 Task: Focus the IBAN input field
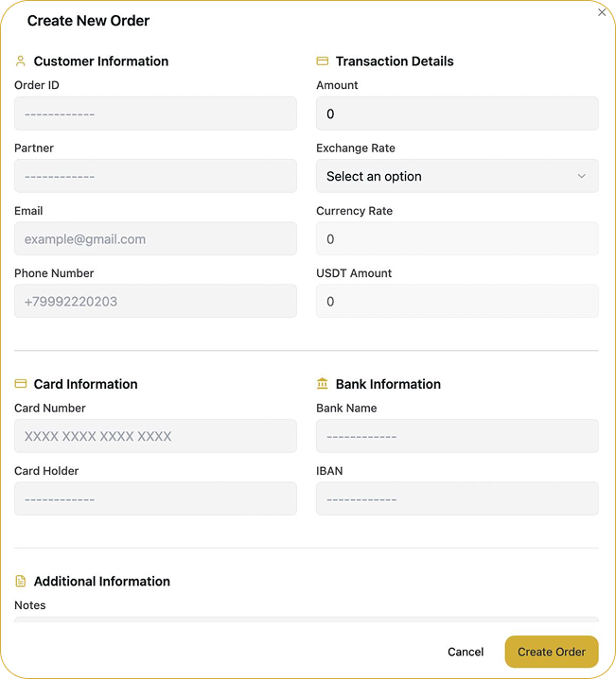(457, 498)
